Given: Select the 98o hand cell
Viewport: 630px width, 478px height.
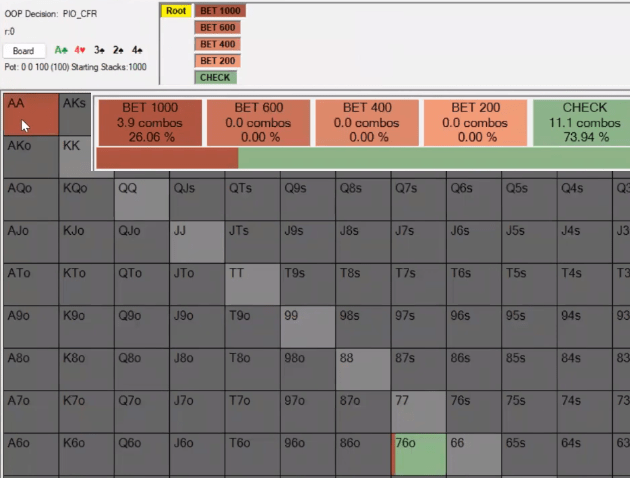Looking at the screenshot, I should click(x=308, y=370).
